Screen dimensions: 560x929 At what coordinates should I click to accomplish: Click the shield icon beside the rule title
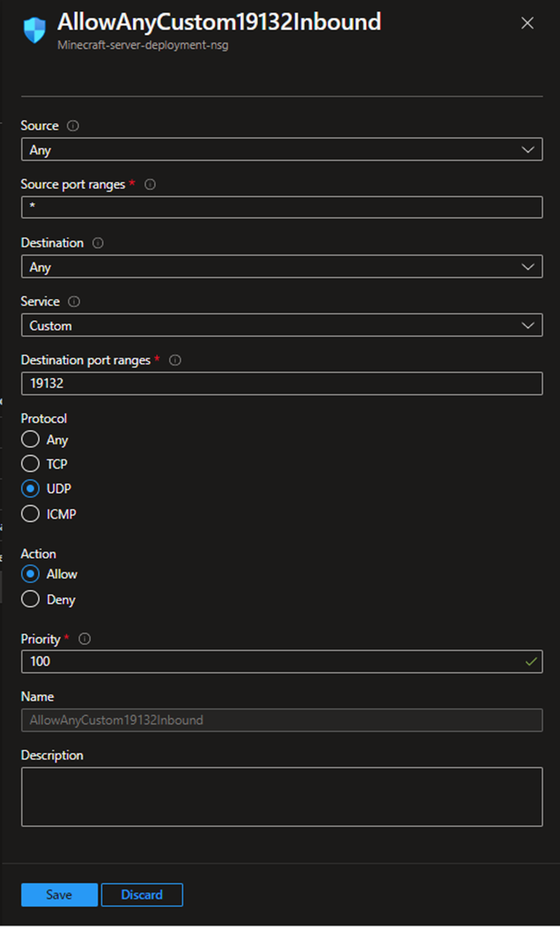tap(35, 30)
